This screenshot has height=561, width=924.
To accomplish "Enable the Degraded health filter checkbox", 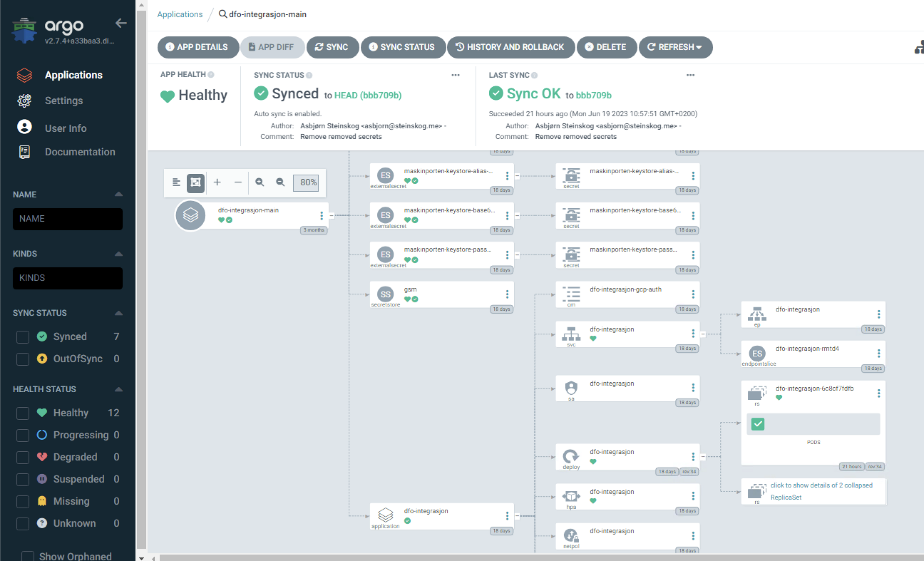I will click(x=23, y=457).
